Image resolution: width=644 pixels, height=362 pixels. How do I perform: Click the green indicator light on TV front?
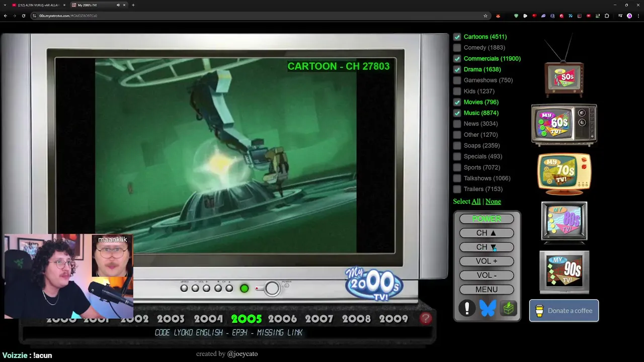tap(245, 288)
